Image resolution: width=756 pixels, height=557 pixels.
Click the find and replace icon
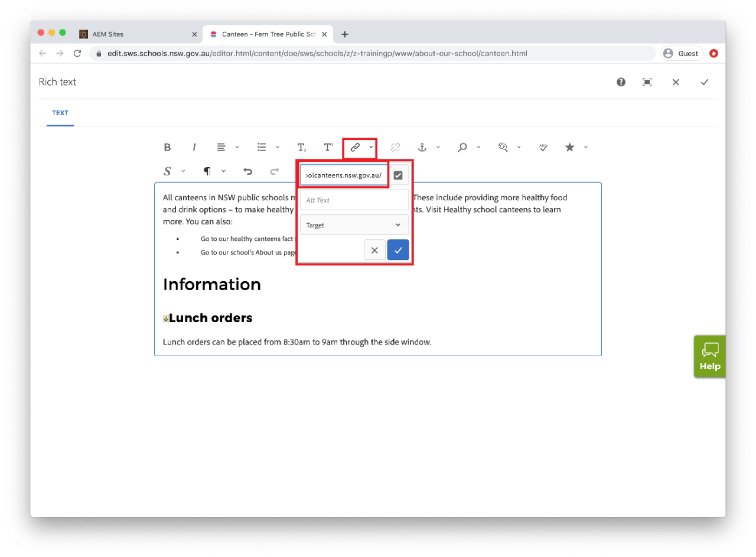tap(503, 147)
